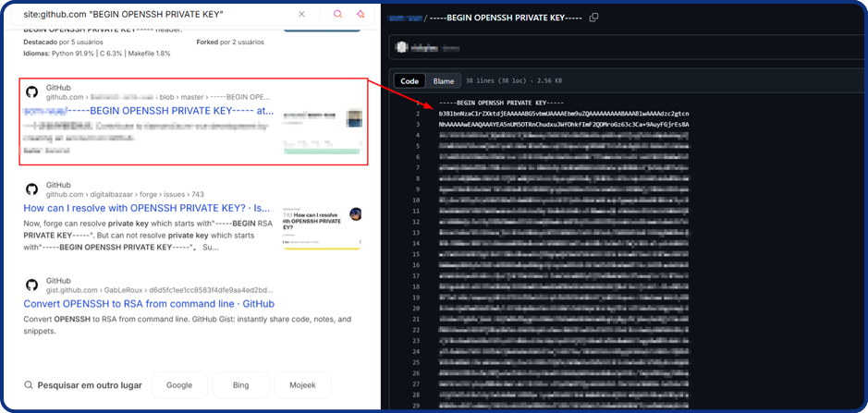
Task: Open the highlighted "BEGIN OPENSSH PRIVATE KEY" result
Action: pyautogui.click(x=148, y=111)
